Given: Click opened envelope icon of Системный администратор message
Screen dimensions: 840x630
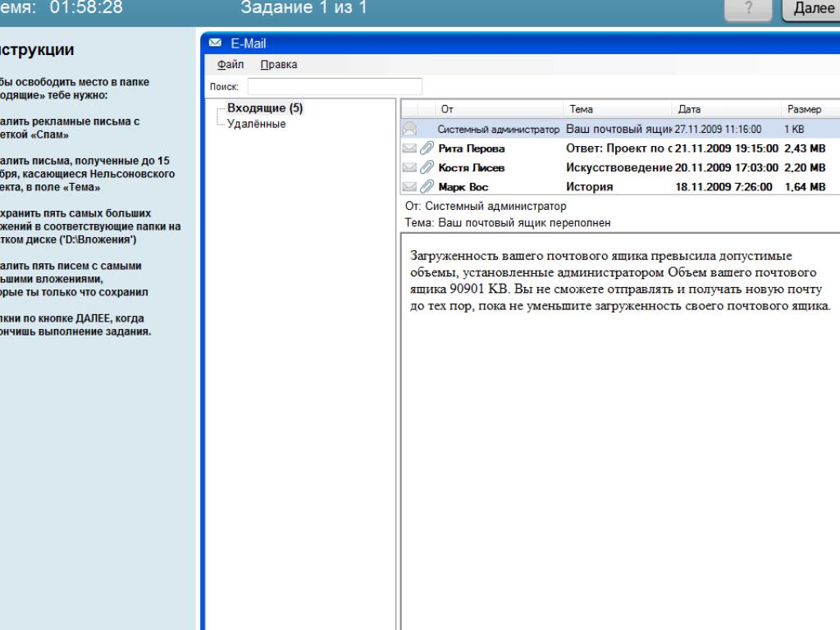Looking at the screenshot, I should [x=410, y=129].
